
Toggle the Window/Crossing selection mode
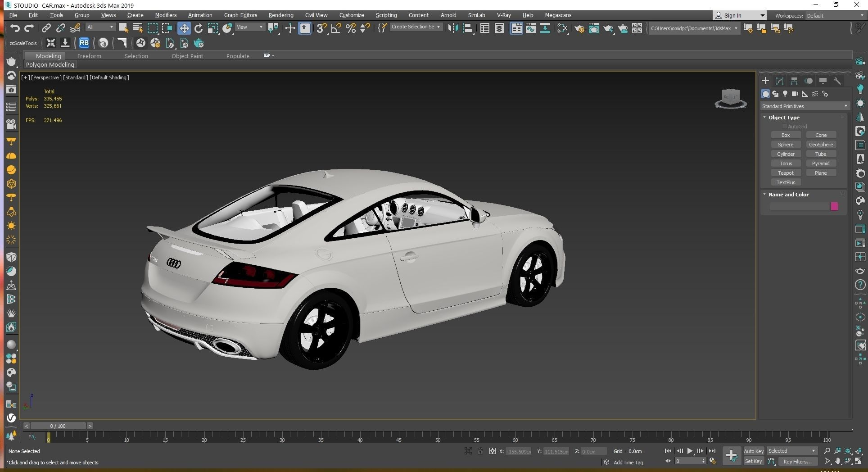click(x=167, y=28)
